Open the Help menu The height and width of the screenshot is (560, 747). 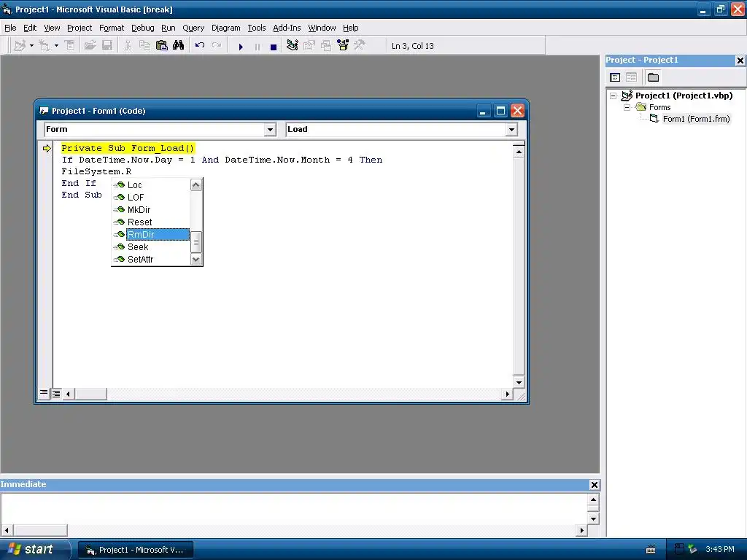pyautogui.click(x=351, y=28)
